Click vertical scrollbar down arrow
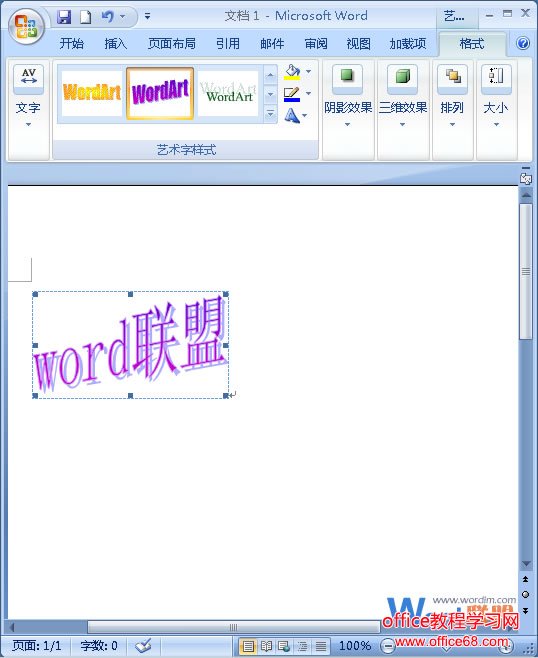Viewport: 538px width, 658px height. tap(525, 564)
